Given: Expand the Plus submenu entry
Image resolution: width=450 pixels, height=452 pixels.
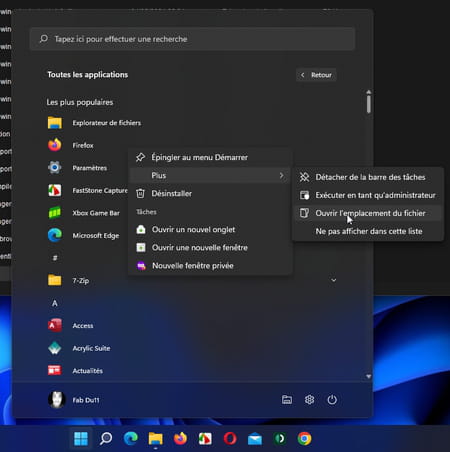Looking at the screenshot, I should coord(210,175).
